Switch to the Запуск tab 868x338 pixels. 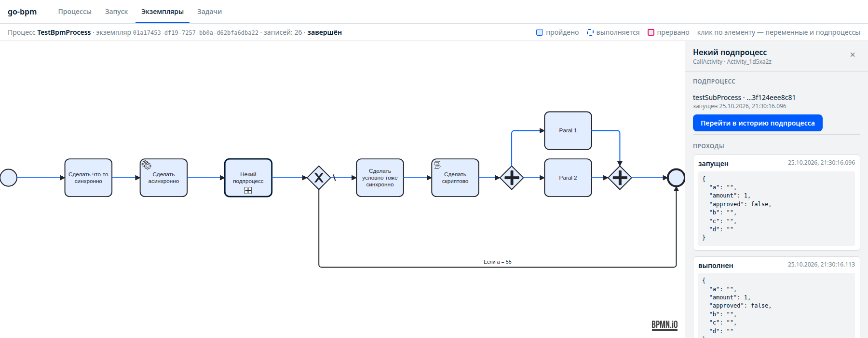(116, 12)
